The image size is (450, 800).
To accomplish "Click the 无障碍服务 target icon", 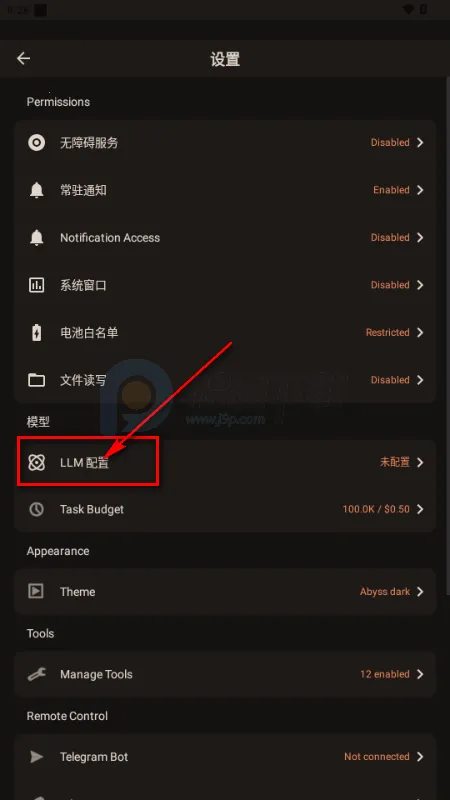I will [x=36, y=143].
